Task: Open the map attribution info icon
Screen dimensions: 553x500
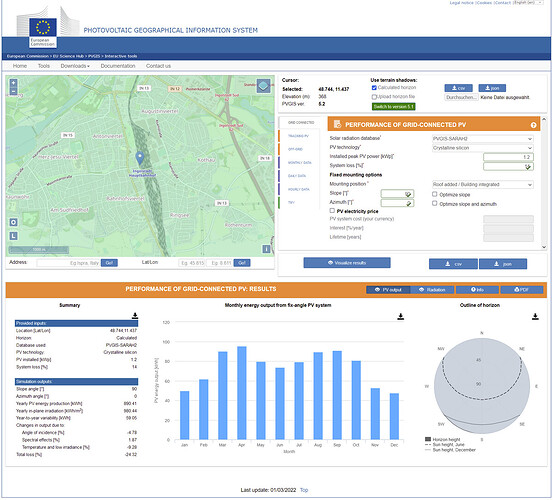Action: click(266, 249)
